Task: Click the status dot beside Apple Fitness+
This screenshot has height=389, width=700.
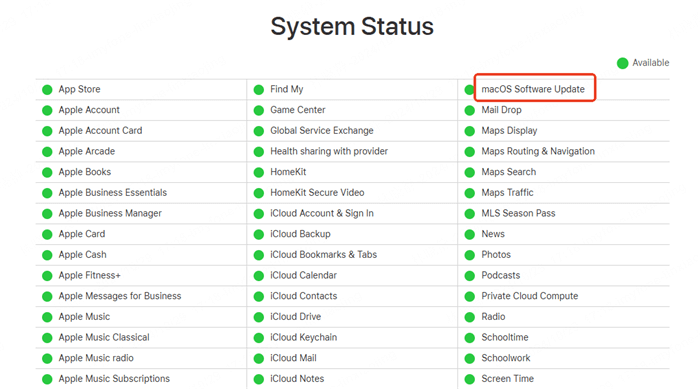Action: pyautogui.click(x=47, y=276)
